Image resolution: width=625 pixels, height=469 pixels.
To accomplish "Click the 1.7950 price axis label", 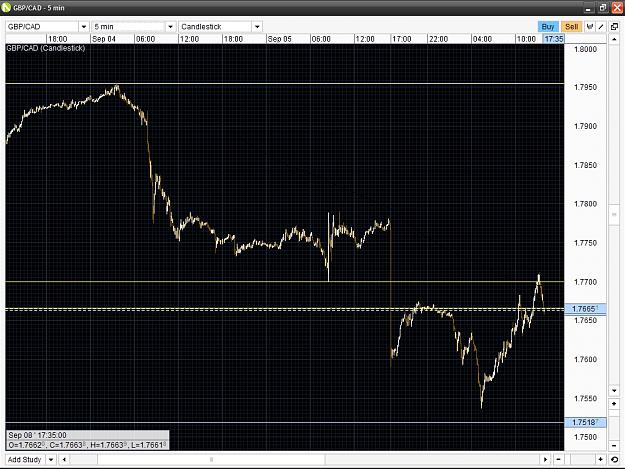I will 585,87.
